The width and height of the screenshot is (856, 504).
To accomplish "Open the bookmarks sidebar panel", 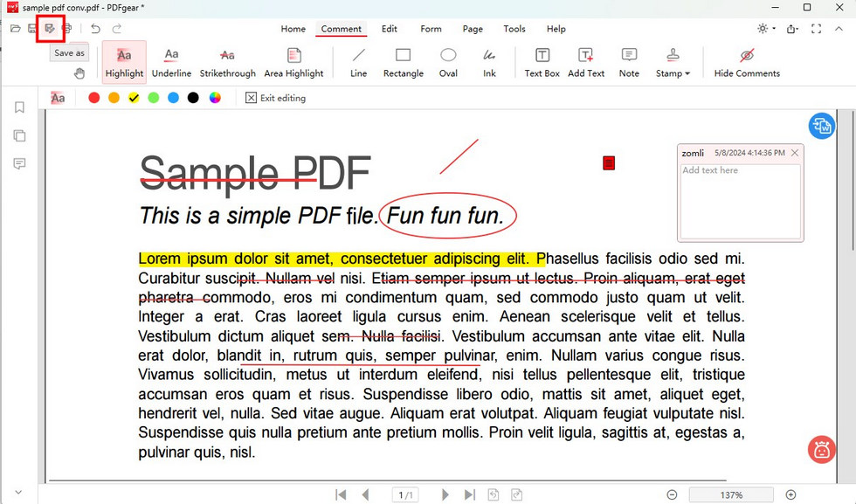I will [x=19, y=107].
